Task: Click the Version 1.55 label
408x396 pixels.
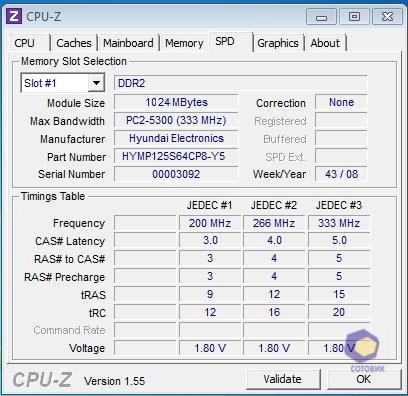Action: pos(115,381)
